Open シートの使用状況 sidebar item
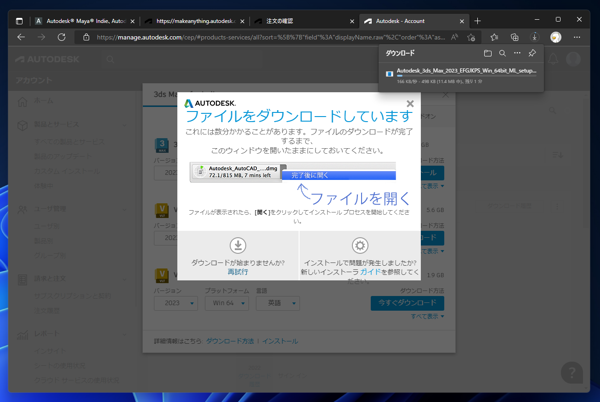 tap(59, 366)
